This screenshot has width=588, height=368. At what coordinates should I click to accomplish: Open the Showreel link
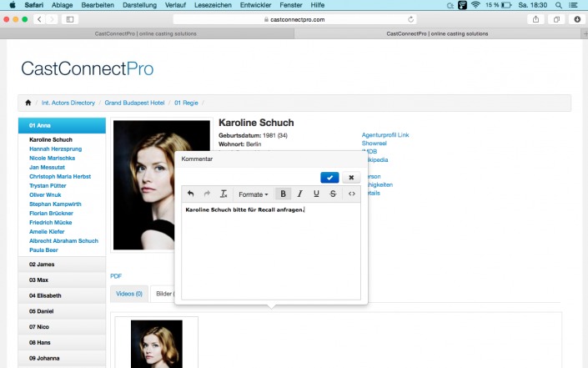click(x=374, y=144)
